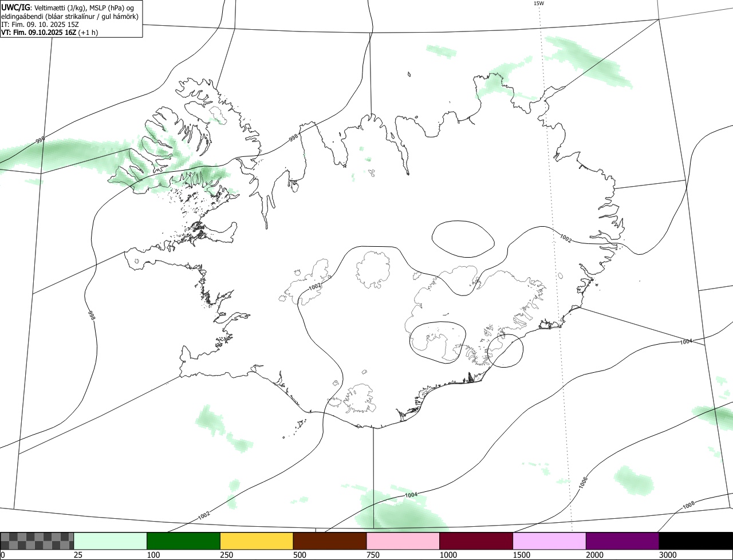
Task: Click the legend value '1000'
Action: 448,555
